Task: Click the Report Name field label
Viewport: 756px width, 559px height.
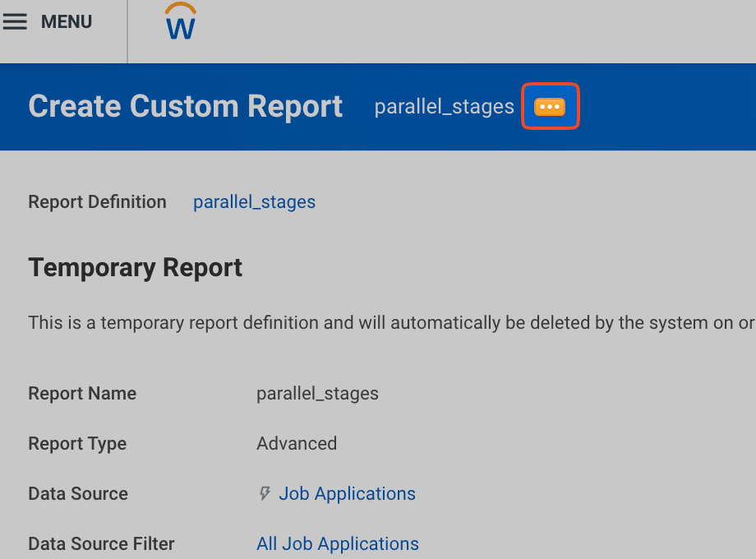Action: tap(82, 393)
